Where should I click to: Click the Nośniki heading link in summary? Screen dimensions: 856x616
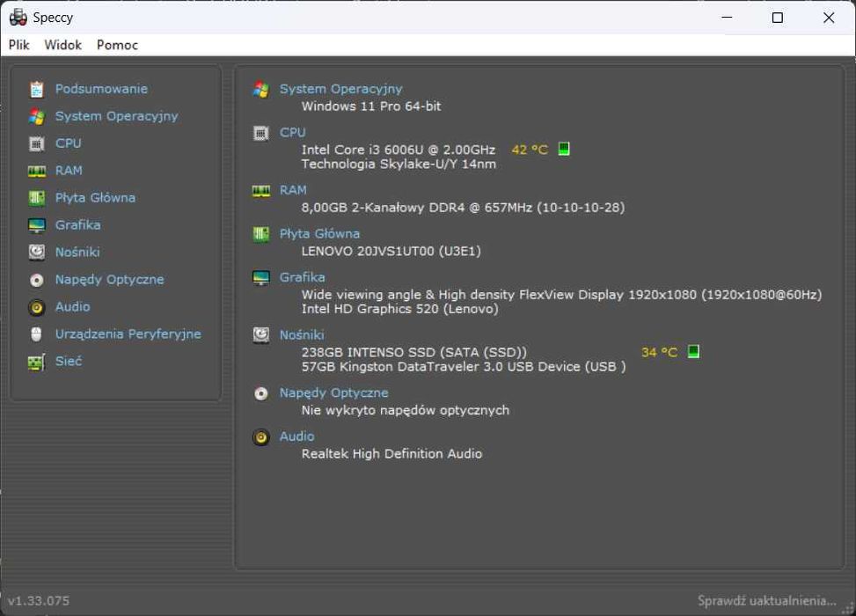coord(302,334)
